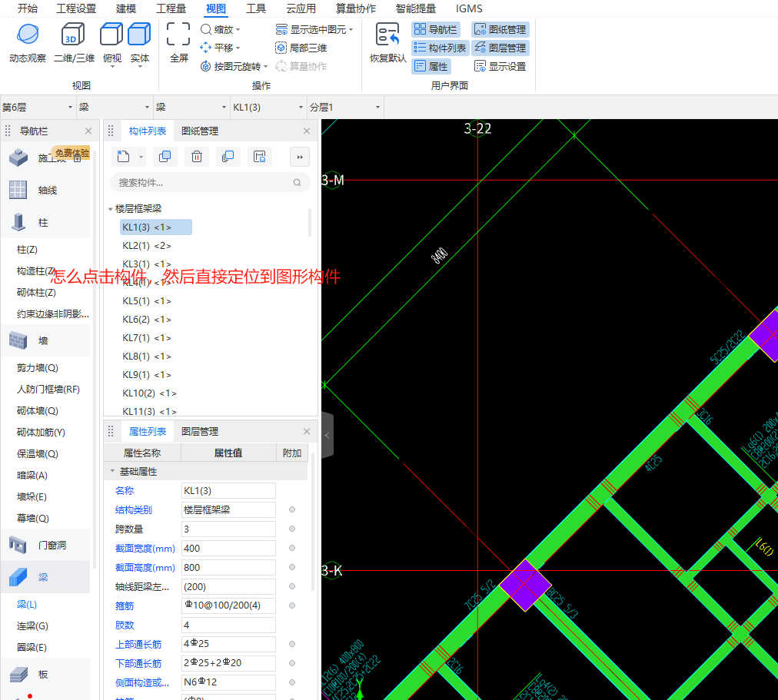Image resolution: width=778 pixels, height=700 pixels.
Task: Select 剪力墙(Q) in navigation list
Action: [38, 368]
